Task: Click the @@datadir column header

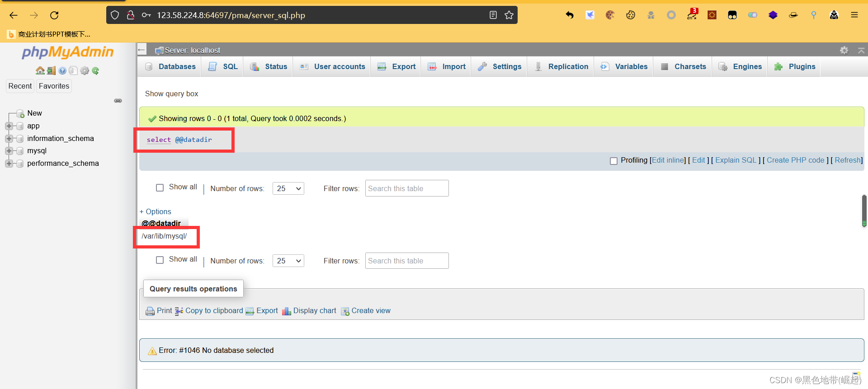Action: point(161,223)
